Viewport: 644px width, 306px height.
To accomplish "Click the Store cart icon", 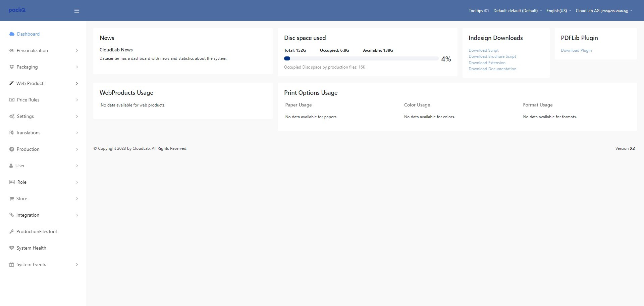I will [x=12, y=199].
